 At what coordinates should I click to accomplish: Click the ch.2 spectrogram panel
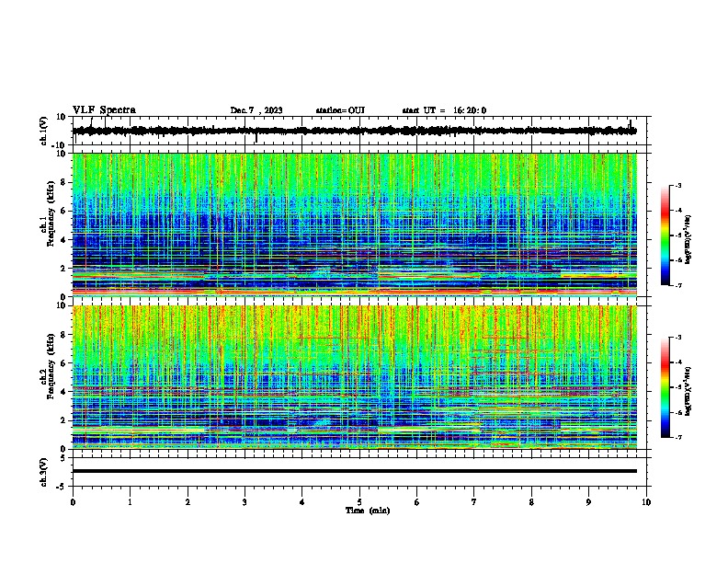click(x=354, y=377)
